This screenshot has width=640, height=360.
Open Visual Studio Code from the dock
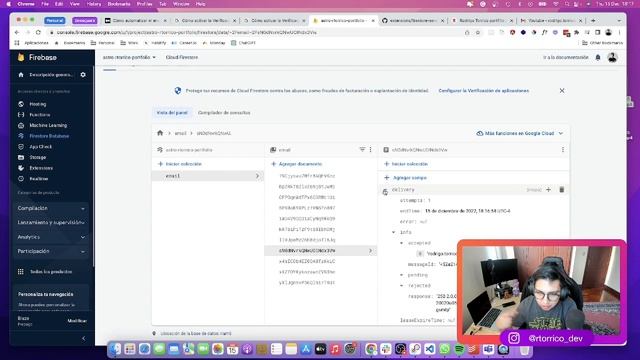point(429,349)
